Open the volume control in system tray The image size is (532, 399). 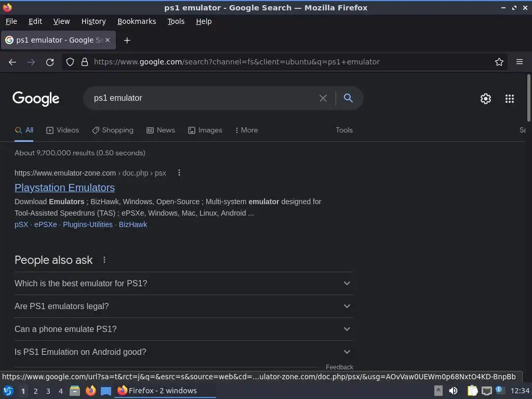(x=453, y=391)
